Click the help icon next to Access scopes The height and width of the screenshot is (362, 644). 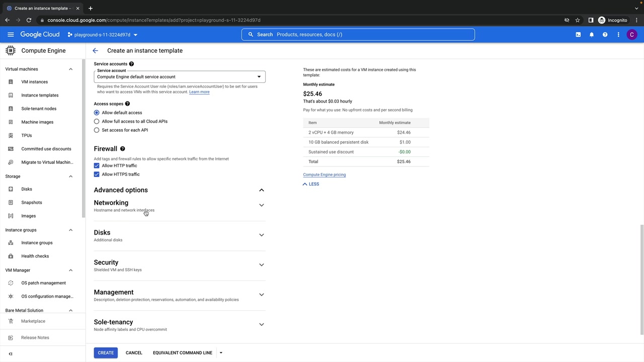coord(127,104)
